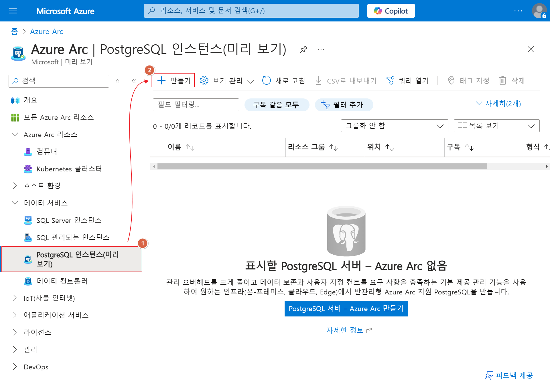Click 만들기 plus button in toolbar
This screenshot has height=392, width=550.
click(173, 80)
